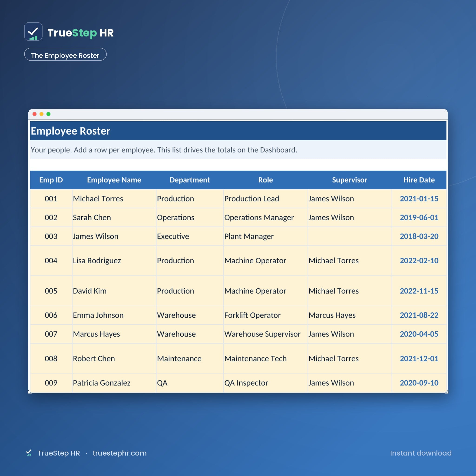The image size is (476, 476).
Task: Click the "Robert Chen" name cell
Action: (114, 358)
